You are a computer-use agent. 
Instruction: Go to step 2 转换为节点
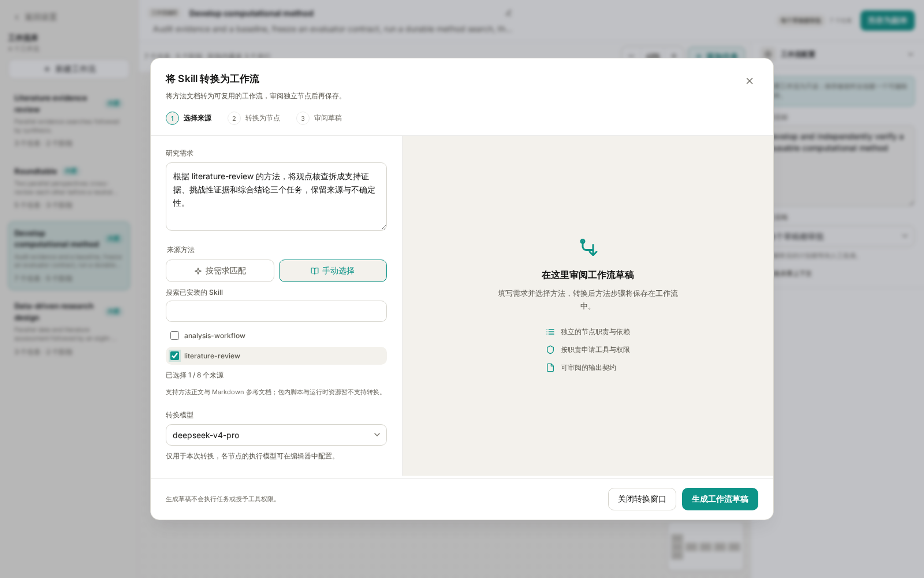254,118
